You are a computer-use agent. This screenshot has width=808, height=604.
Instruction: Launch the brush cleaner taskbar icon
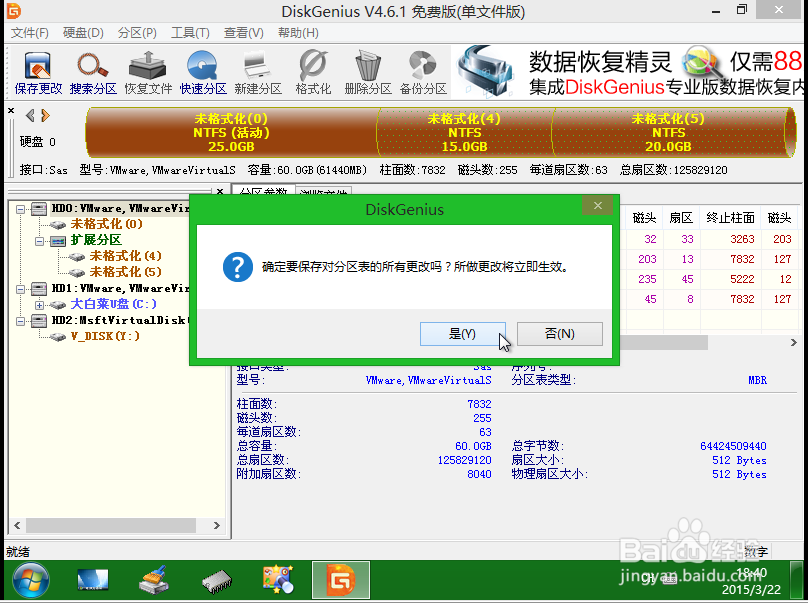154,580
